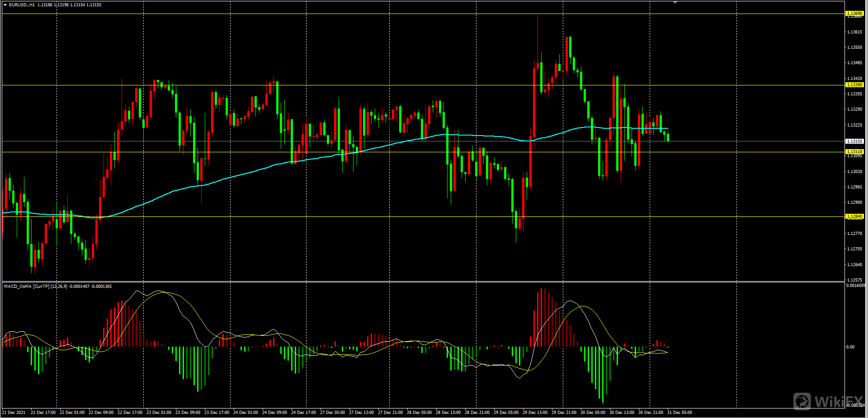Click the 1.12900 price scale value

pos(854,202)
